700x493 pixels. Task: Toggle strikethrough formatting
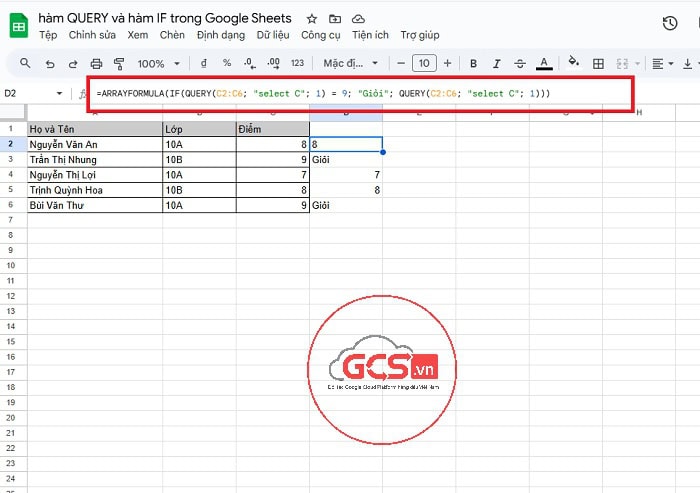click(x=519, y=64)
